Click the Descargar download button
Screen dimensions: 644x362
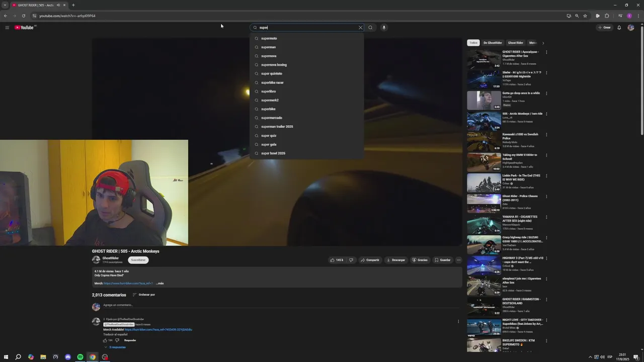pyautogui.click(x=396, y=260)
